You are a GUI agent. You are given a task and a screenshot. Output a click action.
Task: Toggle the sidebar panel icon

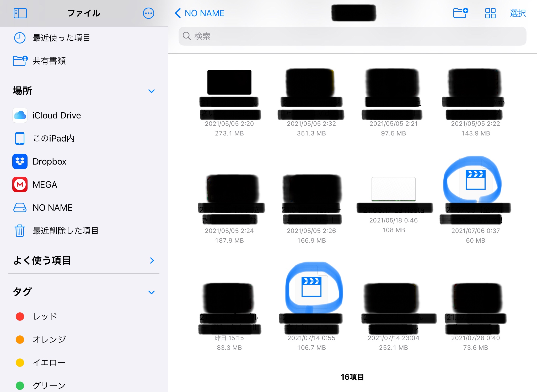(20, 13)
